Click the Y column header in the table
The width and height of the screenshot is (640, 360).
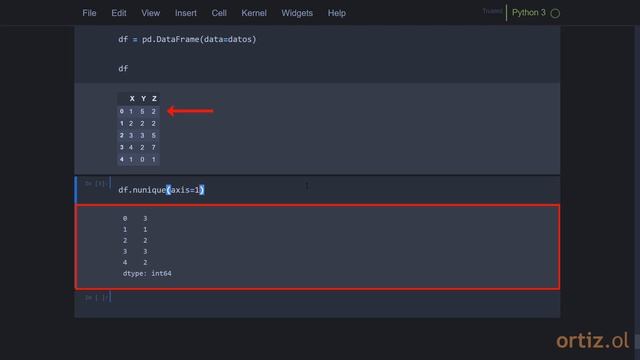click(x=143, y=99)
